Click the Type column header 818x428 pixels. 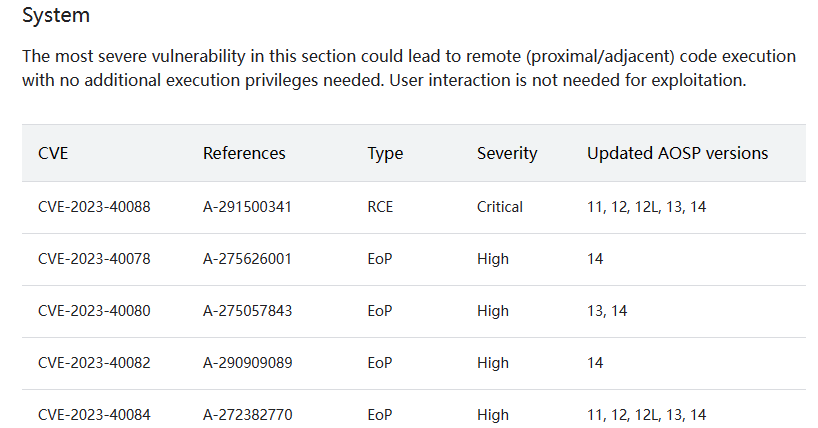385,153
